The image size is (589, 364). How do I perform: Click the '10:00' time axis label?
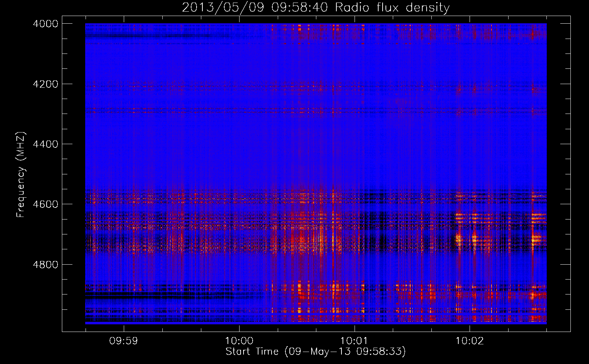point(239,341)
